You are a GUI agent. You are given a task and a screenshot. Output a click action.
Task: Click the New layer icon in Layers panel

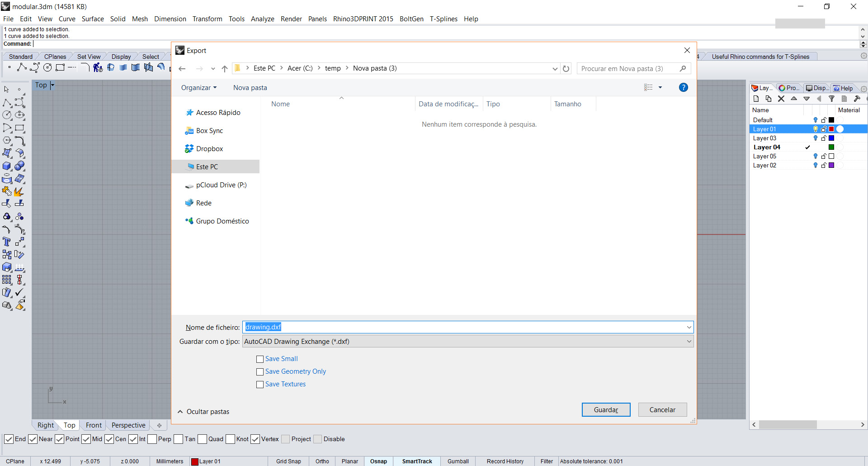point(756,99)
